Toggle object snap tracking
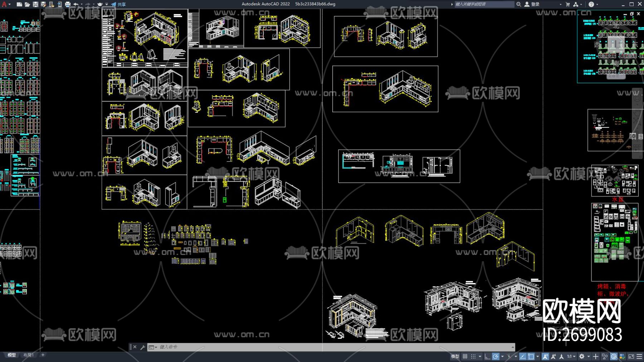This screenshot has height=362, width=644. click(523, 356)
